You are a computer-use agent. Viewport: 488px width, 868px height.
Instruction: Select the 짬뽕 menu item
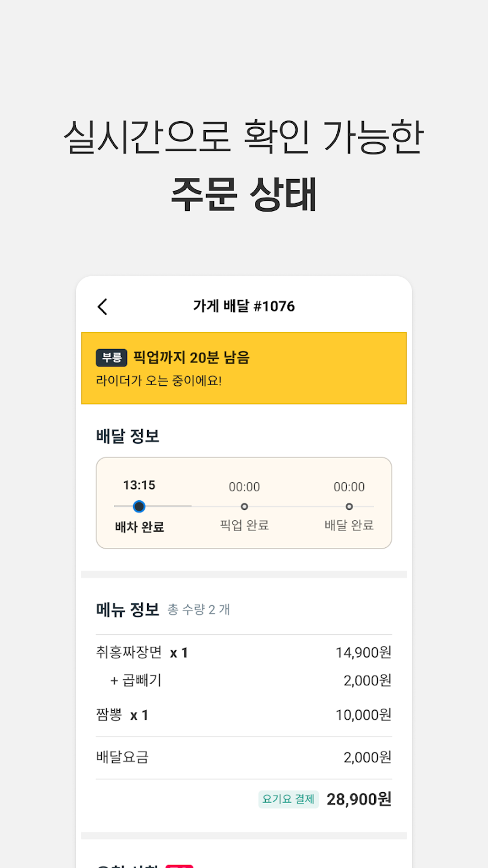(x=109, y=715)
